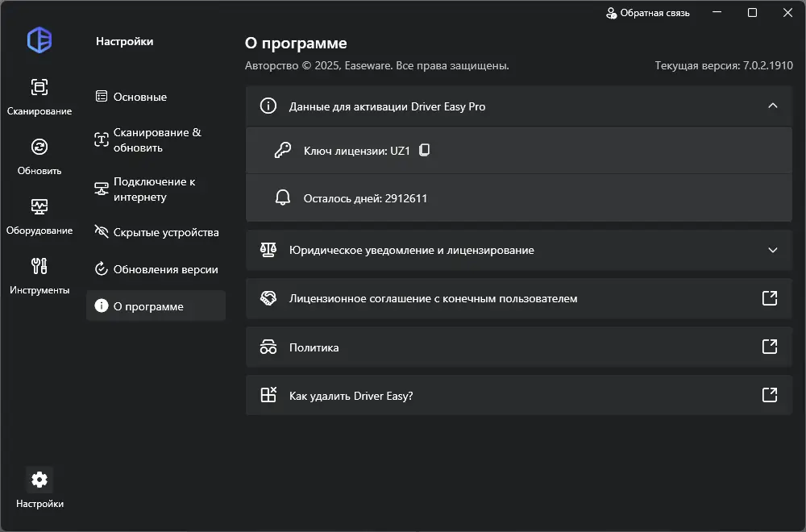Open Настройки via the gear icon
Screen dimensions: 806x532
coord(39,479)
